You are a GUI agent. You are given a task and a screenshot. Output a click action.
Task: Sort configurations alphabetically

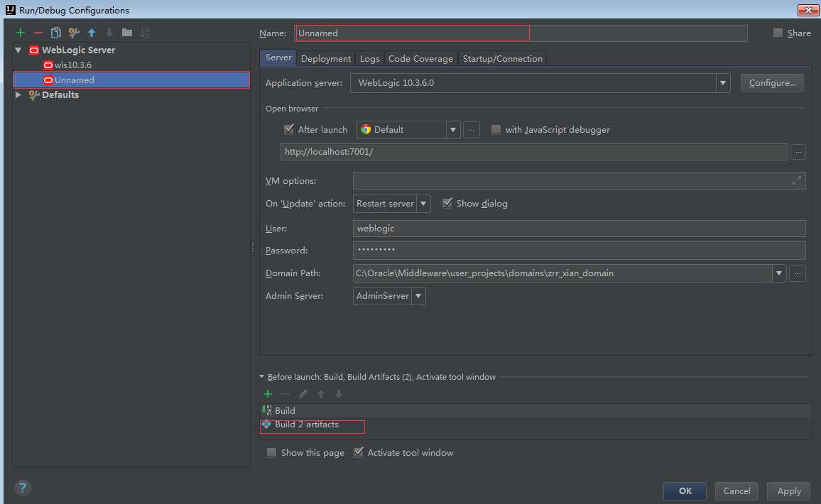pos(145,33)
